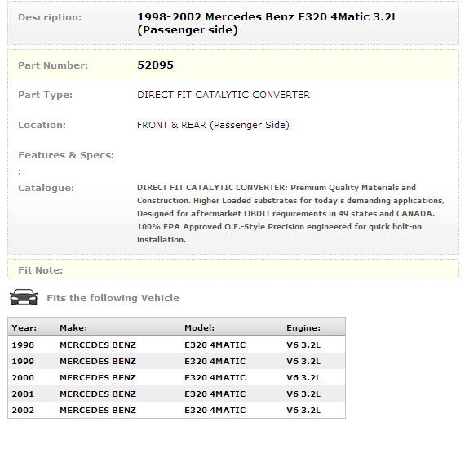
Task: Click the Features & Specs label
Action: pyautogui.click(x=66, y=155)
